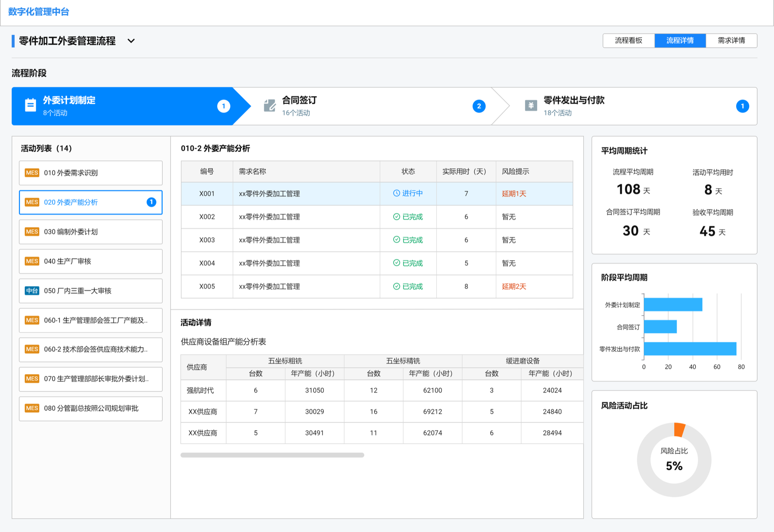Click the badge 2 on 合同签订 stage
Screen dimensions: 774x532
[x=479, y=106]
